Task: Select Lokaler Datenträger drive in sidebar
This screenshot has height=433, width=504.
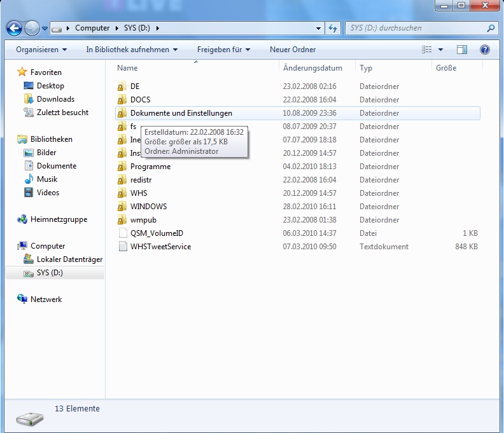Action: pyautogui.click(x=69, y=259)
